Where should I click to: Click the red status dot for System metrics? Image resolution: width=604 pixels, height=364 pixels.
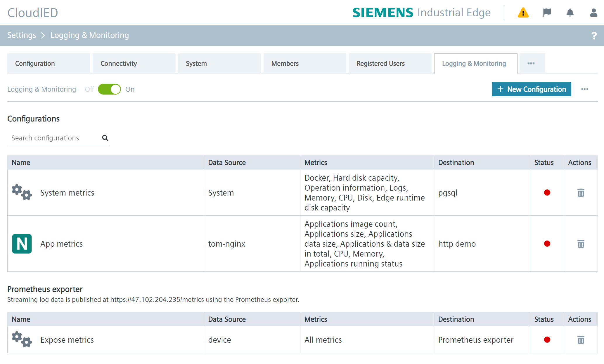(x=547, y=192)
